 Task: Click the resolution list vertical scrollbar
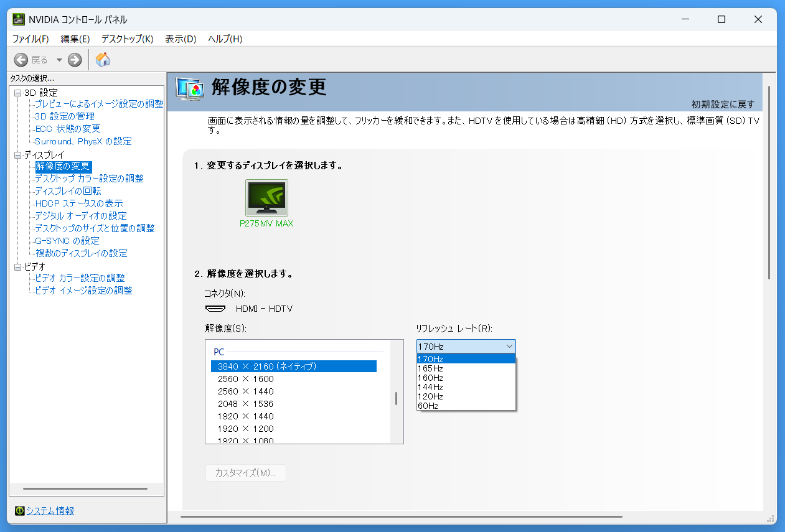396,398
